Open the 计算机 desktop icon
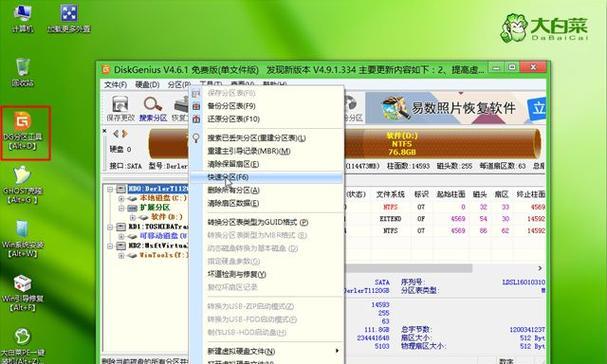The height and width of the screenshot is (364, 607). pyautogui.click(x=22, y=19)
